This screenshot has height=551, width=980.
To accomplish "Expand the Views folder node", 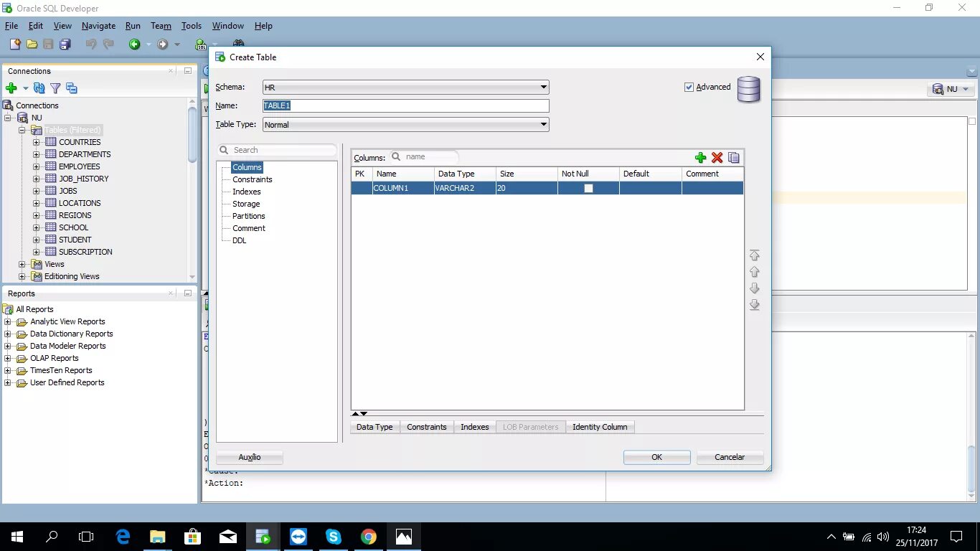I will click(x=22, y=264).
